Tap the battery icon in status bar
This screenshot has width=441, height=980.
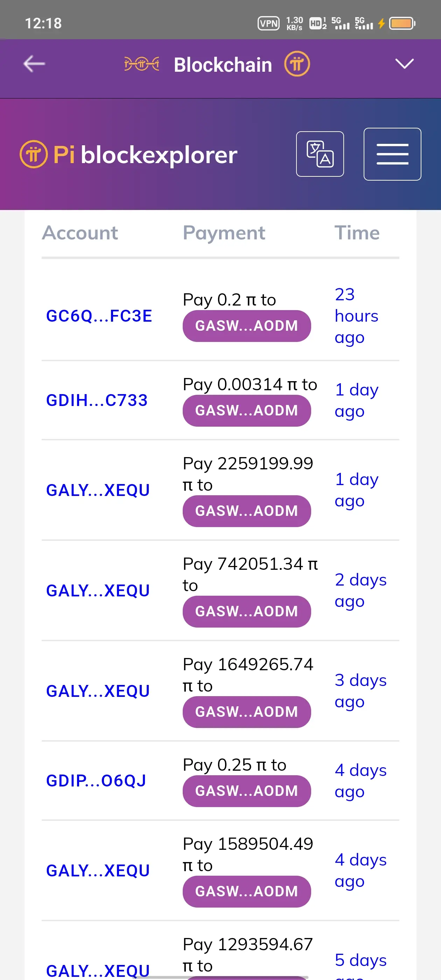pos(402,23)
